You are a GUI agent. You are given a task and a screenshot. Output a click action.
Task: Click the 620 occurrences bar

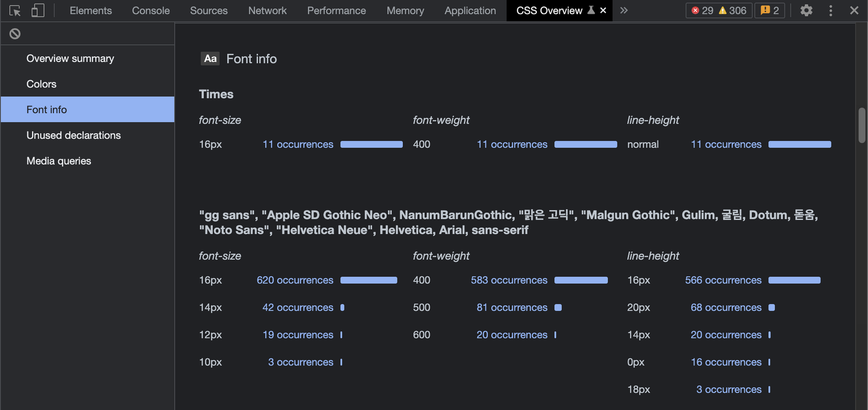click(x=369, y=280)
